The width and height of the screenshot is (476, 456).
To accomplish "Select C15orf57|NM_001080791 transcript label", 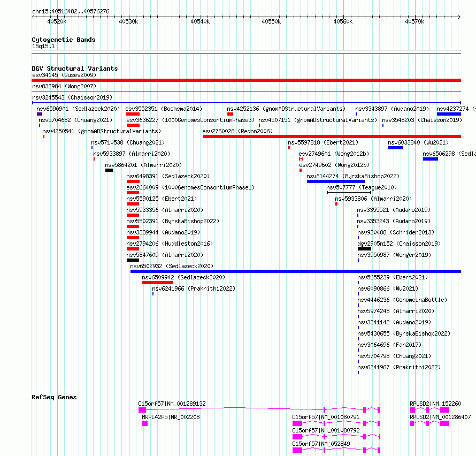I will [x=326, y=417].
